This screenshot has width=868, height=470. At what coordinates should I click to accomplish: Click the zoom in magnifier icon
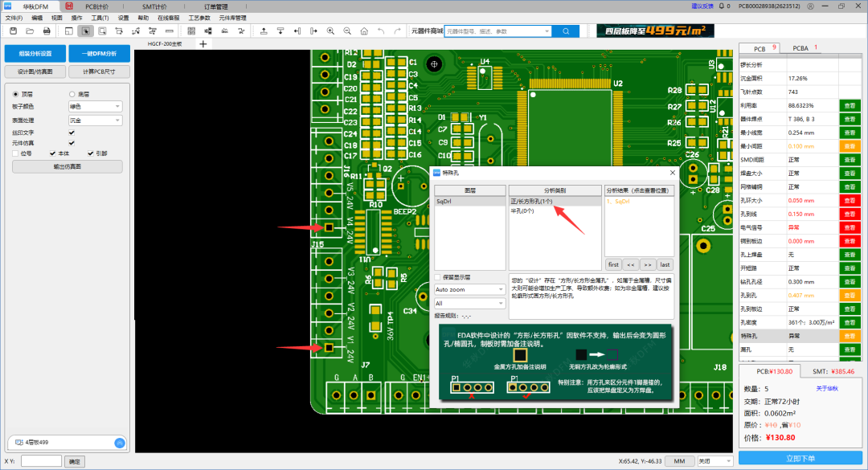tap(330, 31)
